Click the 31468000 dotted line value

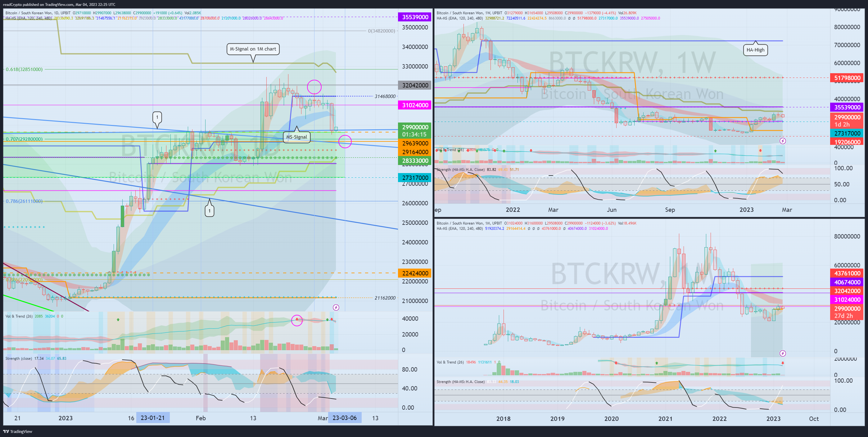coord(385,96)
